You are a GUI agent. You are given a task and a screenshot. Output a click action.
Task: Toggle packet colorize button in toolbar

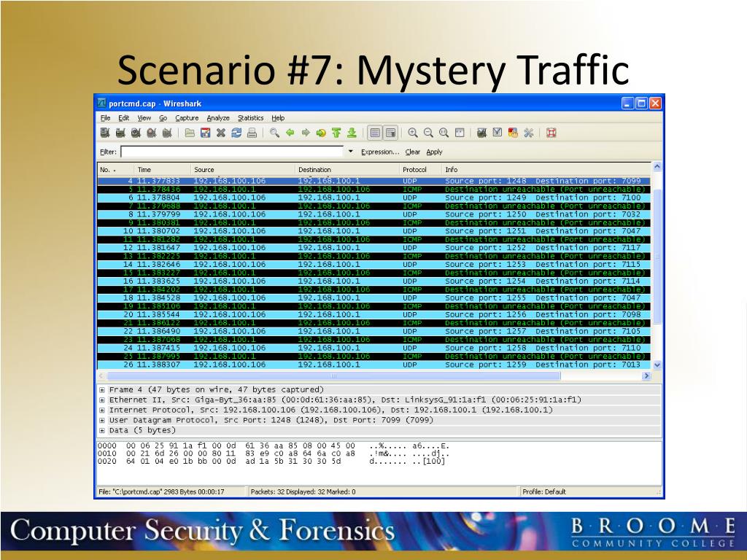pos(375,133)
